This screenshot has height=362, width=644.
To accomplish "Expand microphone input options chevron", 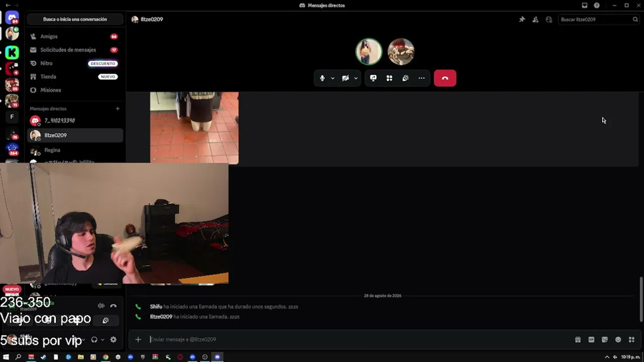I will click(x=333, y=78).
